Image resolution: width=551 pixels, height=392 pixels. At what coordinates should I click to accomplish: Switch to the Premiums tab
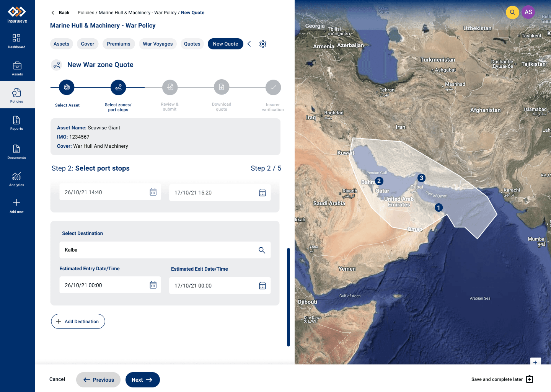[119, 44]
